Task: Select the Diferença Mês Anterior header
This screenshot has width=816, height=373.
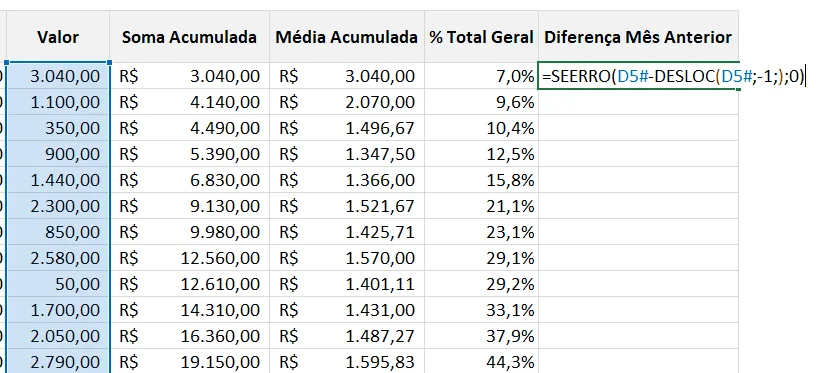Action: 638,37
